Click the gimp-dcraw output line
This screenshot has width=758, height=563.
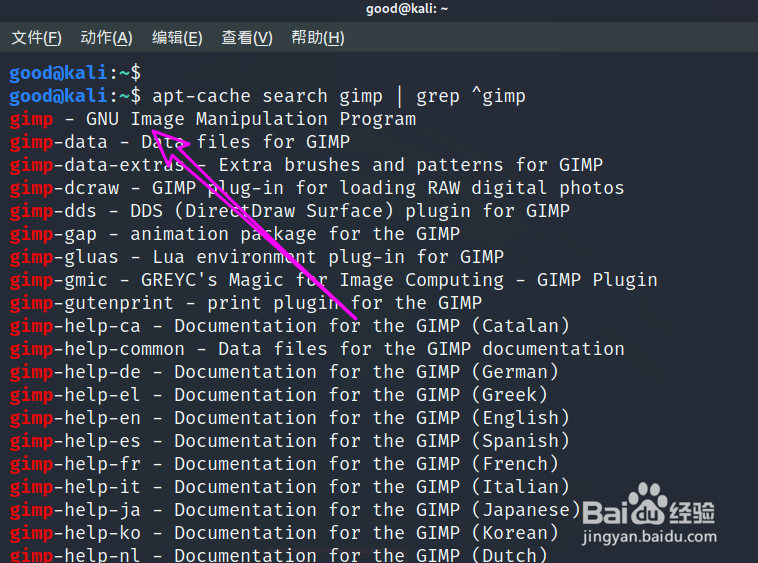[x=317, y=188]
